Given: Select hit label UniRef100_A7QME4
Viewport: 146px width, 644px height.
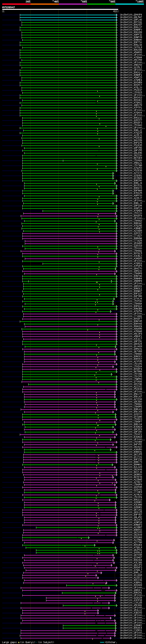Looking at the screenshot, I should tap(131, 80).
